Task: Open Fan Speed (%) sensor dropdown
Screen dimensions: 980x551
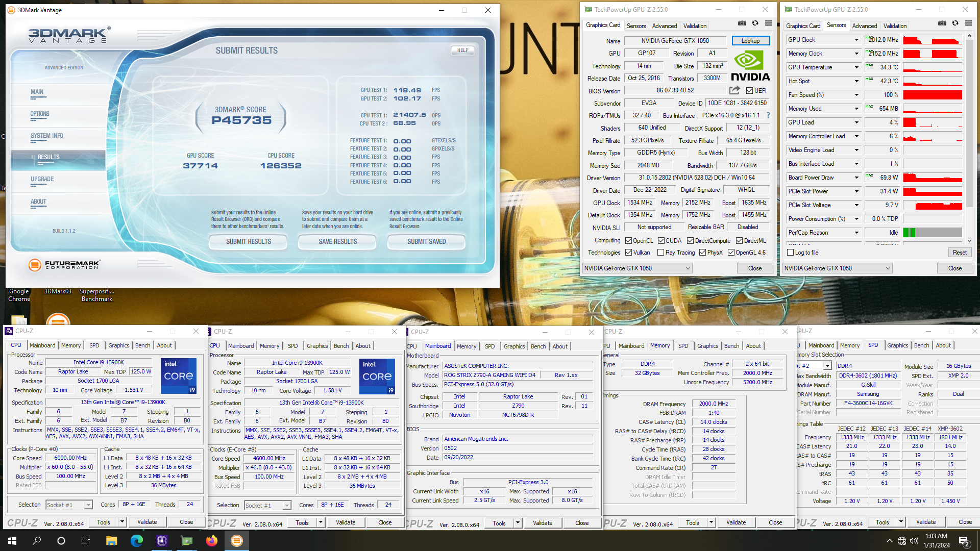Action: click(x=856, y=95)
